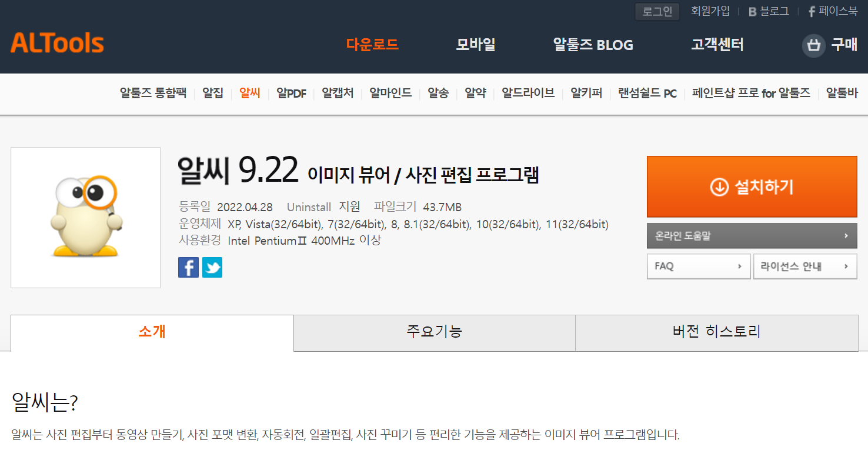The image size is (868, 460).
Task: Click the chevron on 온라인 도움말
Action: tap(846, 236)
